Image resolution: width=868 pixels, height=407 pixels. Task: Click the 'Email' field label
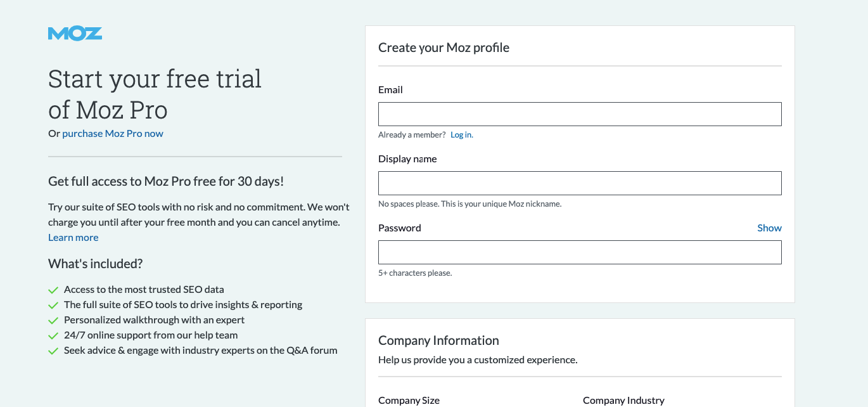pyautogui.click(x=390, y=90)
